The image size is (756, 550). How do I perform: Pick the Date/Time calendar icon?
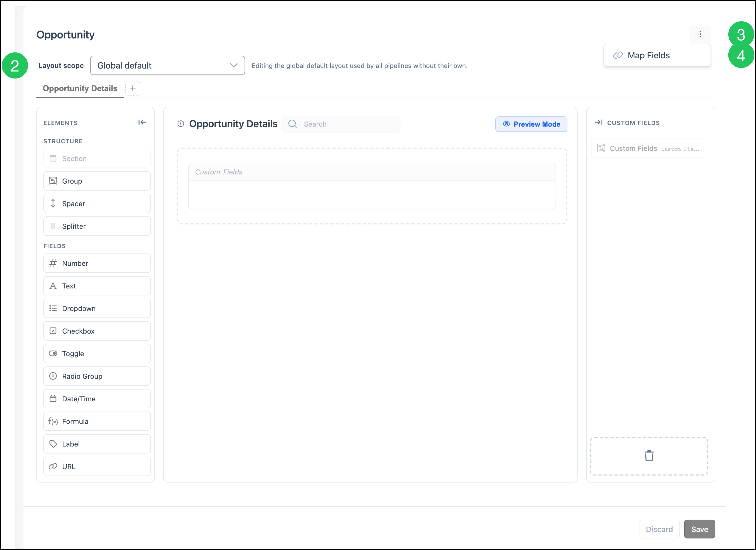point(53,399)
